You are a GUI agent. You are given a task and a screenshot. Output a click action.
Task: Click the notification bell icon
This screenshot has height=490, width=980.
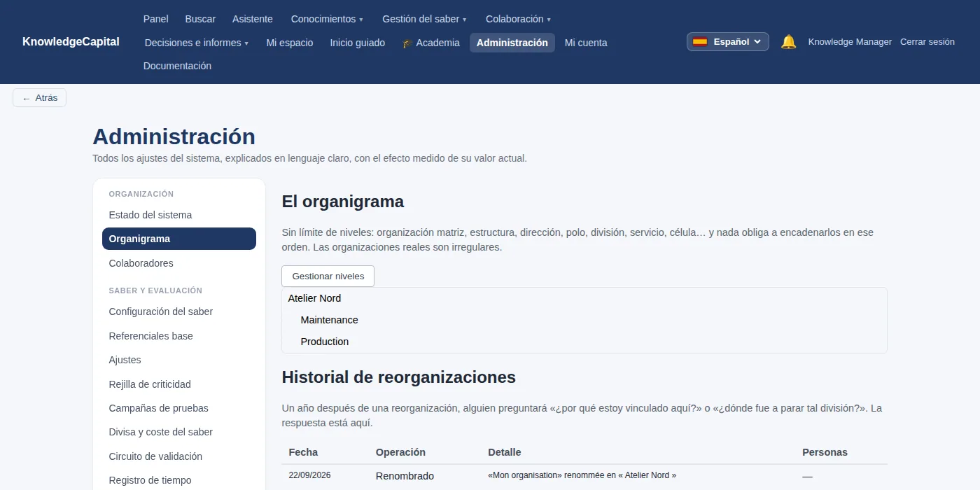click(x=788, y=42)
